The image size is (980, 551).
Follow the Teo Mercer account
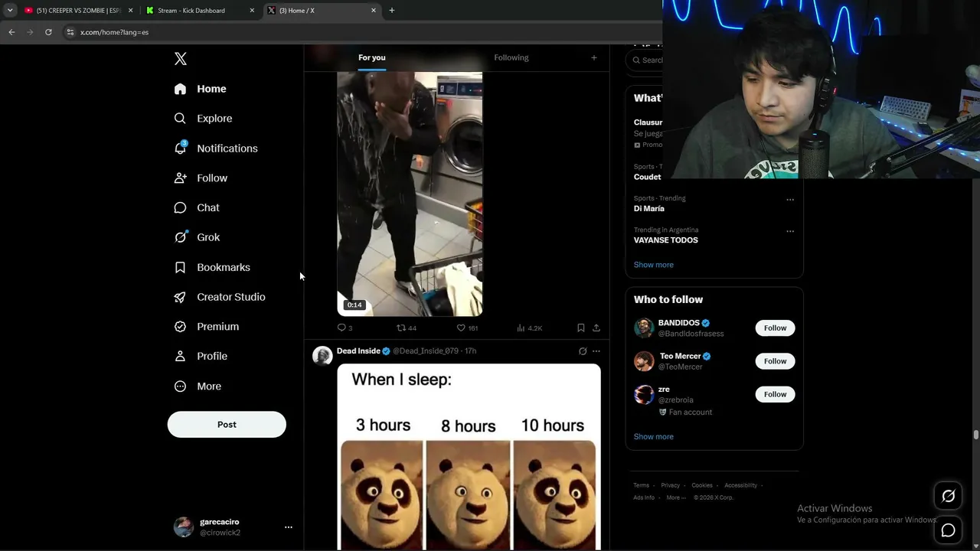pyautogui.click(x=775, y=361)
